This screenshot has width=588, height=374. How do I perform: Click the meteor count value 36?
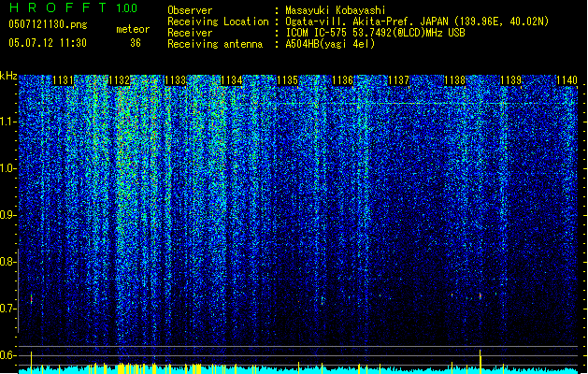coord(136,43)
